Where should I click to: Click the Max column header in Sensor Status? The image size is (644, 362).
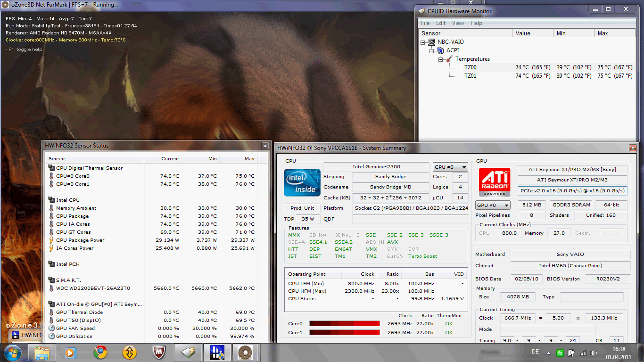[x=239, y=158]
